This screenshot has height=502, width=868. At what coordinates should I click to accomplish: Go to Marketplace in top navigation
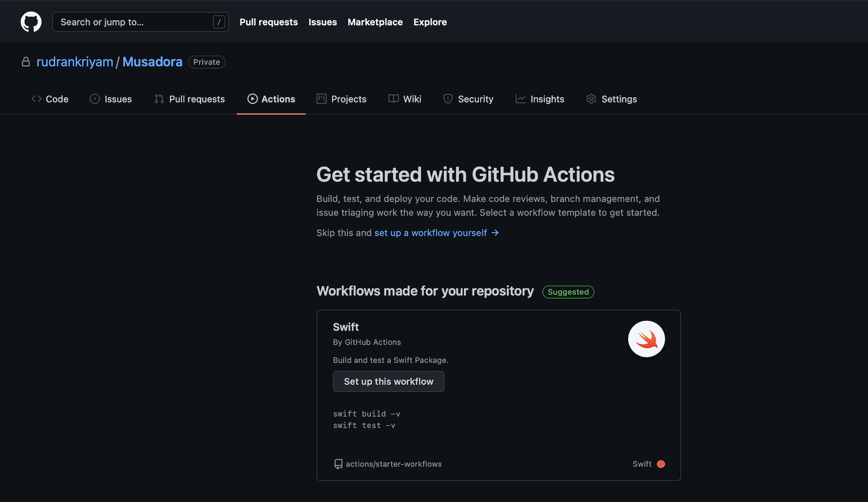coord(375,22)
